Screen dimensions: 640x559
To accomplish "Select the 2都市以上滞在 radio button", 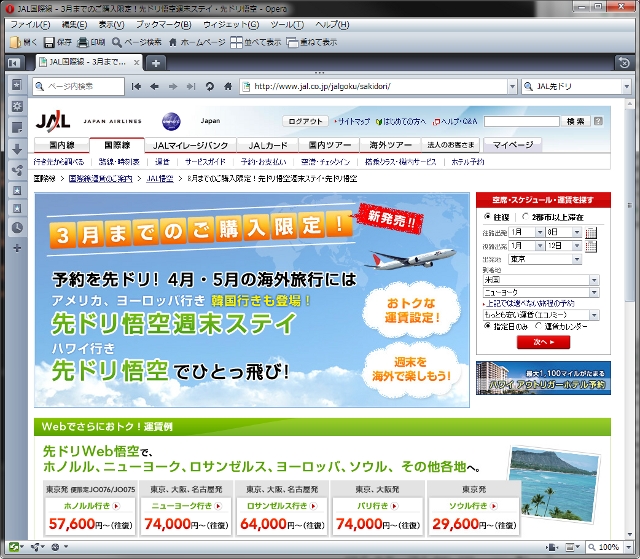I will coord(525,217).
